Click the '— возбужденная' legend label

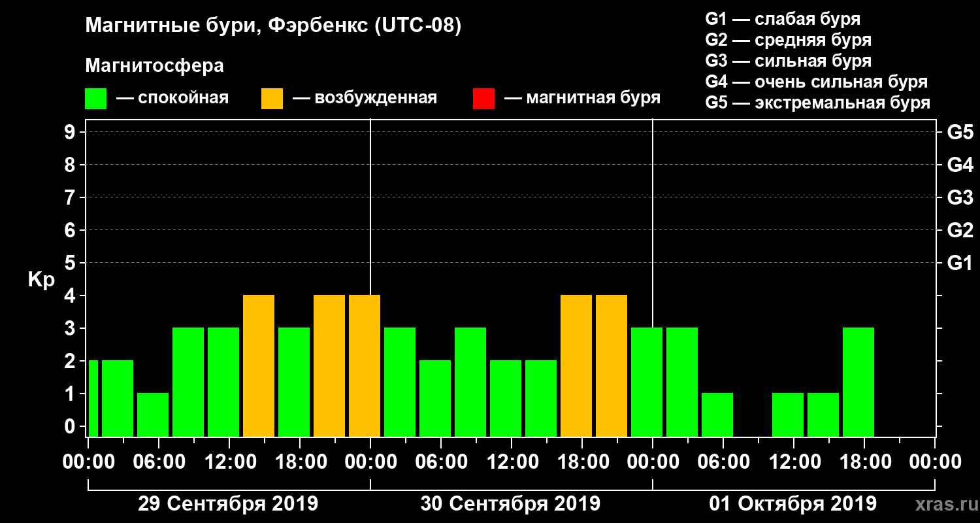[x=365, y=99]
